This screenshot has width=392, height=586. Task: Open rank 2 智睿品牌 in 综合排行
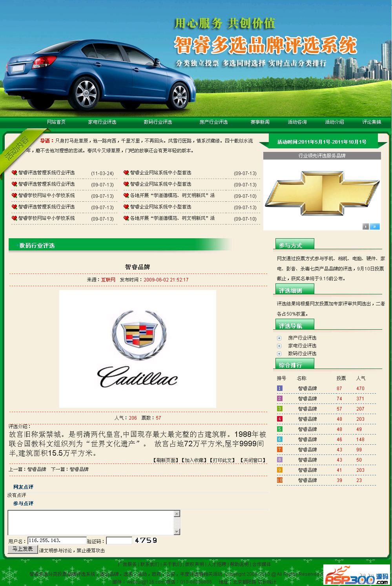pyautogui.click(x=307, y=399)
